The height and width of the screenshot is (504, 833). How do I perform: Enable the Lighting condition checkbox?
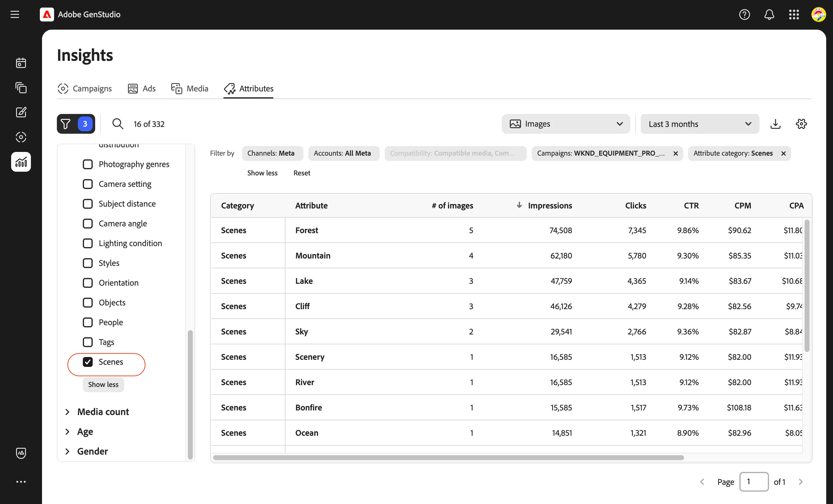pyautogui.click(x=87, y=243)
